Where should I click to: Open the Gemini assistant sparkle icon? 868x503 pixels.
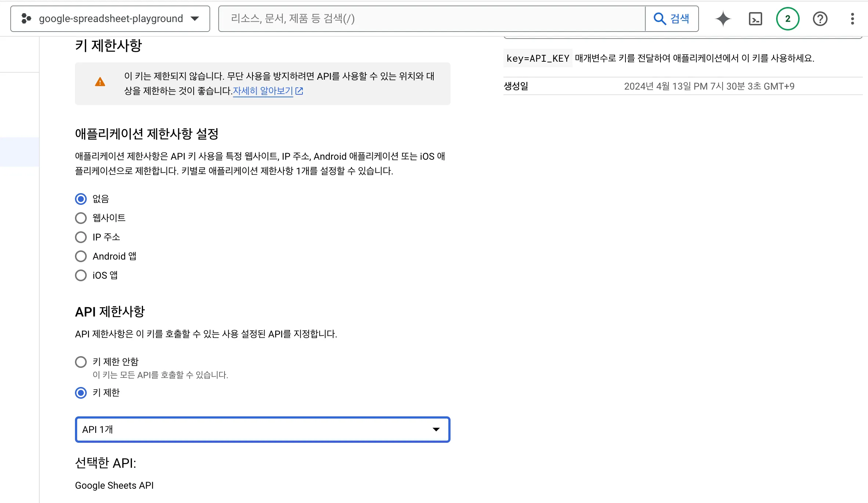click(x=722, y=19)
